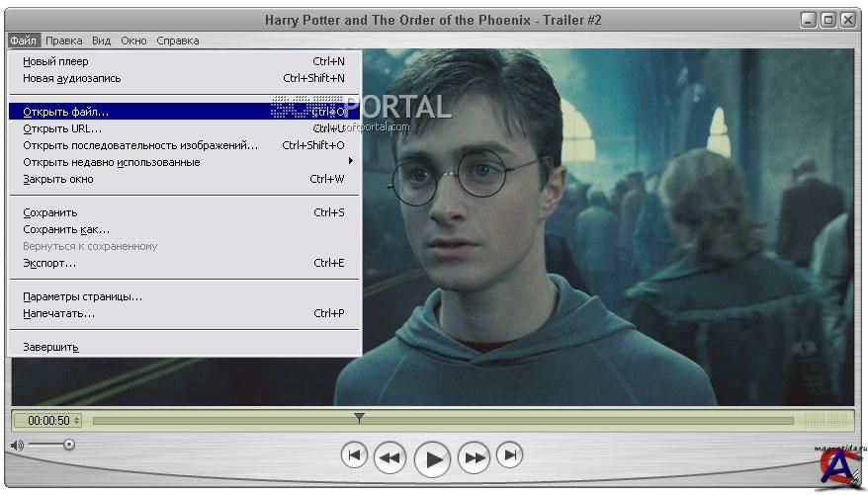Click the fast forward button
Viewport: 868px width, 495px height.
click(475, 457)
